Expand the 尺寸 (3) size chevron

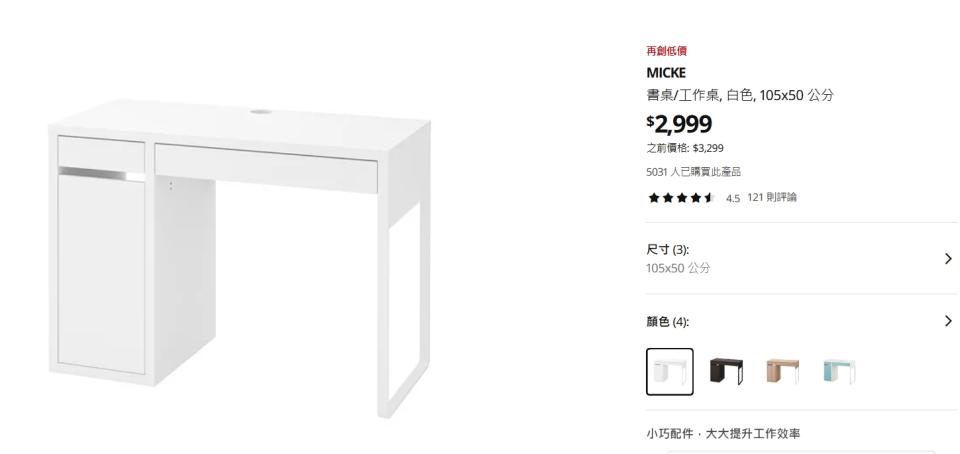tap(948, 259)
